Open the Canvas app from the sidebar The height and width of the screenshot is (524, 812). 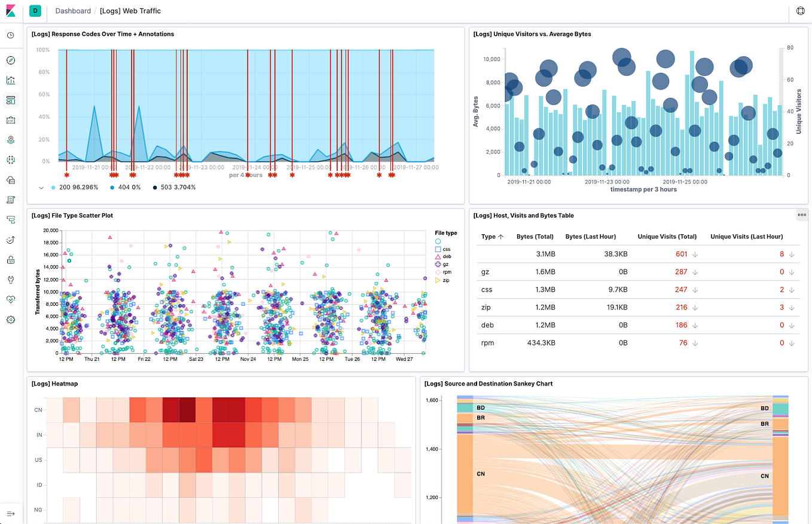point(11,119)
